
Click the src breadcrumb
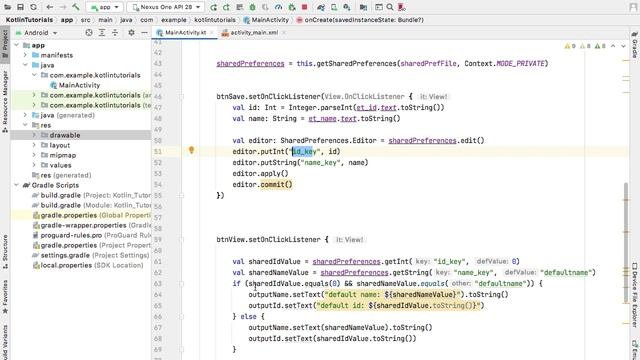point(85,20)
